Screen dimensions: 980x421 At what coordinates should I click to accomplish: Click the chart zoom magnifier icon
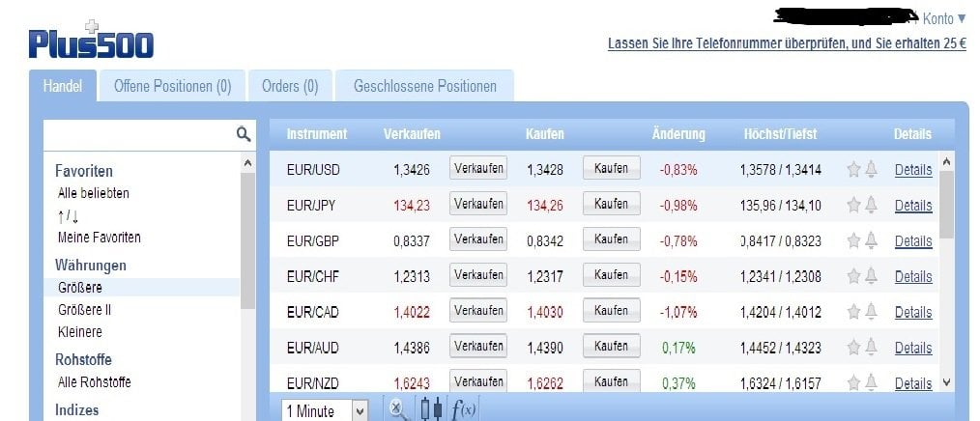point(398,409)
